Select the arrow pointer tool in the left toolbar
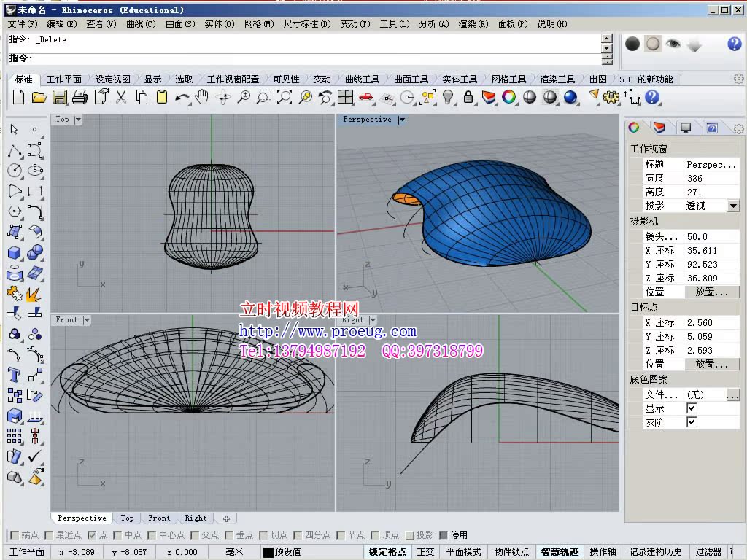Screen dimensions: 747x560 click(x=15, y=129)
